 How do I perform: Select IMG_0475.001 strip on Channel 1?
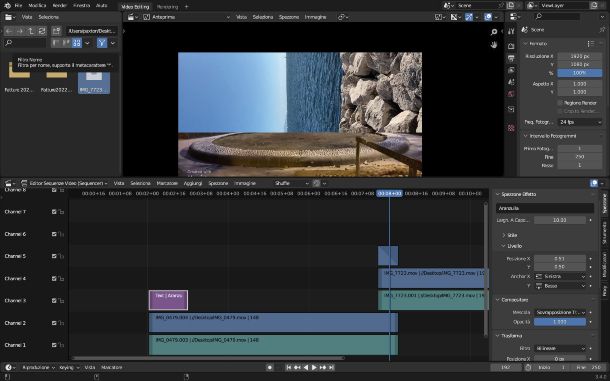(x=273, y=345)
